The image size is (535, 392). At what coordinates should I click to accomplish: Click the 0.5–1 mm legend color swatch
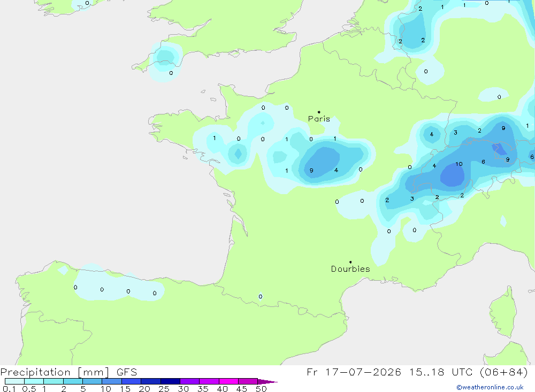[x=34, y=381]
